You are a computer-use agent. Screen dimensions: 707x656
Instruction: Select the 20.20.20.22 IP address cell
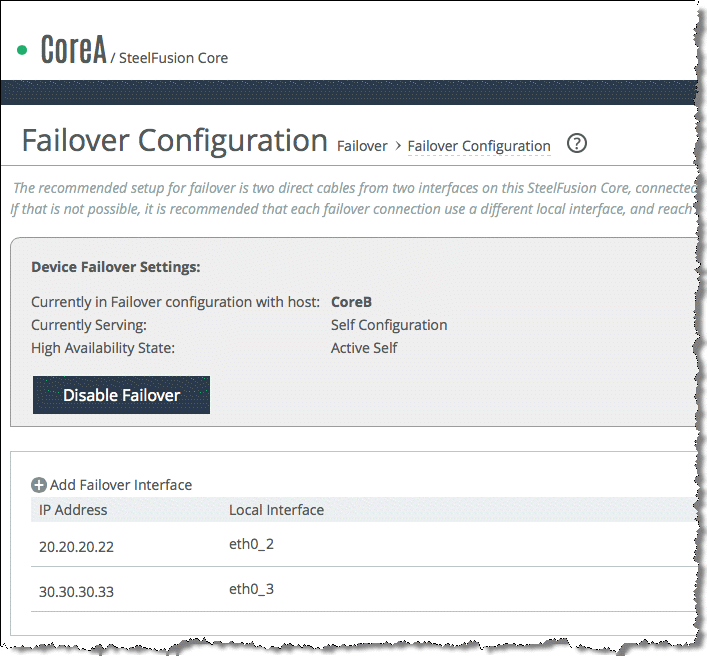pyautogui.click(x=76, y=546)
